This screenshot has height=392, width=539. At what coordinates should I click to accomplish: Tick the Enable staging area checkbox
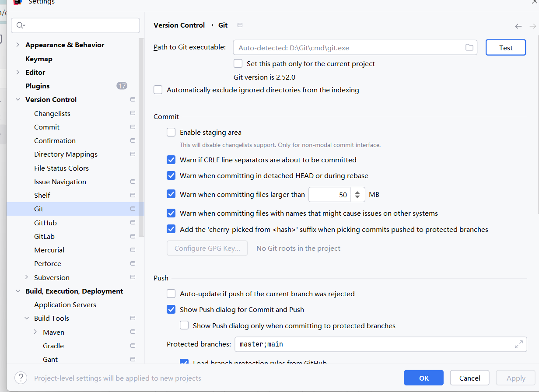point(171,132)
